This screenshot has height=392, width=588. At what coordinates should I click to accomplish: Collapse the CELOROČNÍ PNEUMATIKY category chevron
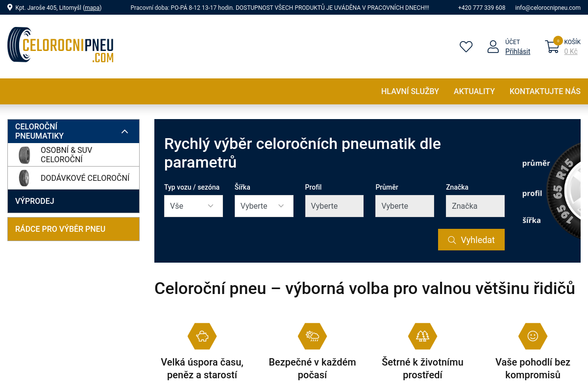pos(124,131)
